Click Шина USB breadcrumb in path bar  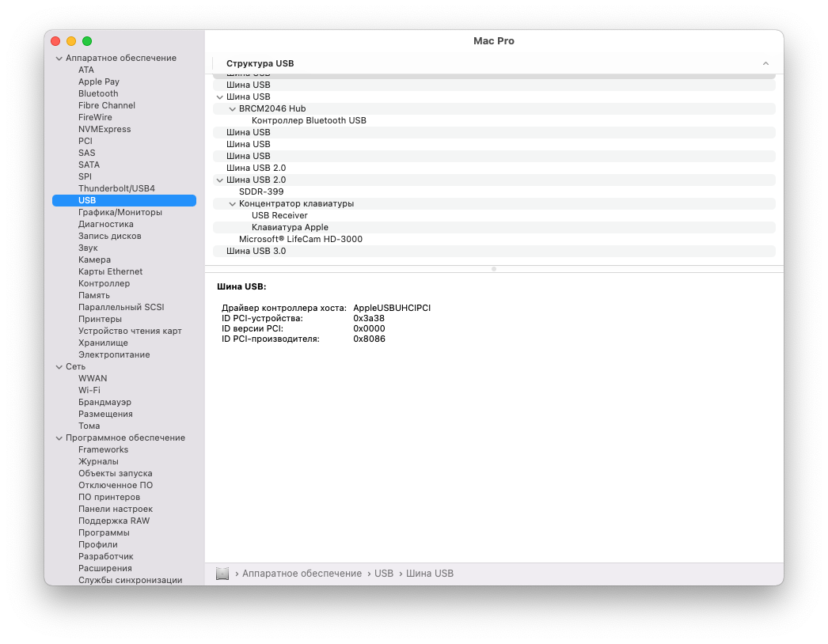tap(430, 574)
